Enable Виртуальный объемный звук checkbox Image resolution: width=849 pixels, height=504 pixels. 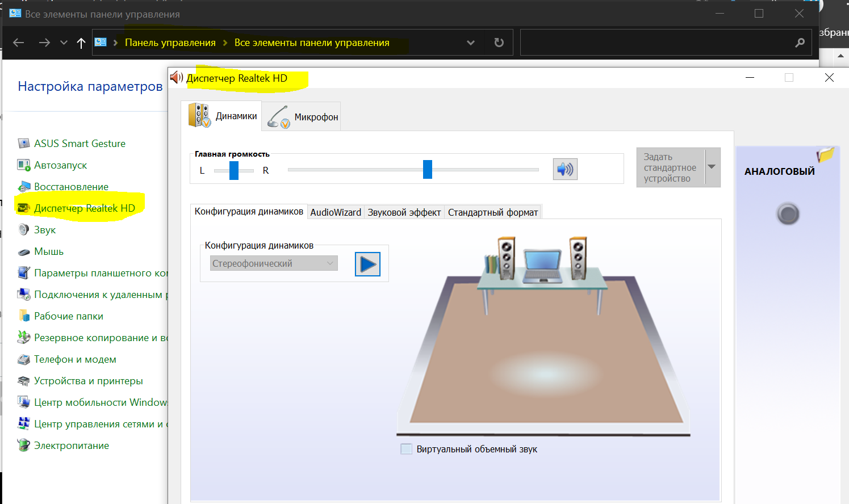coord(407,449)
